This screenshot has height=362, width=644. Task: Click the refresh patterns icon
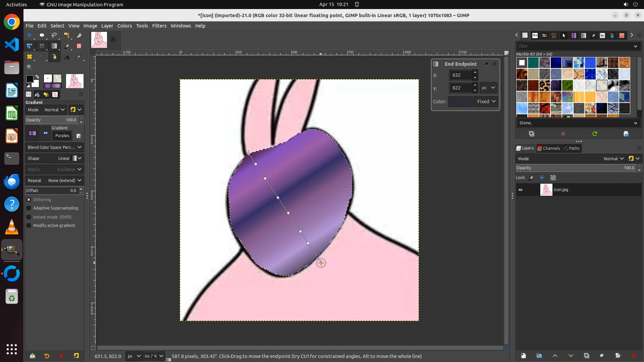[595, 134]
